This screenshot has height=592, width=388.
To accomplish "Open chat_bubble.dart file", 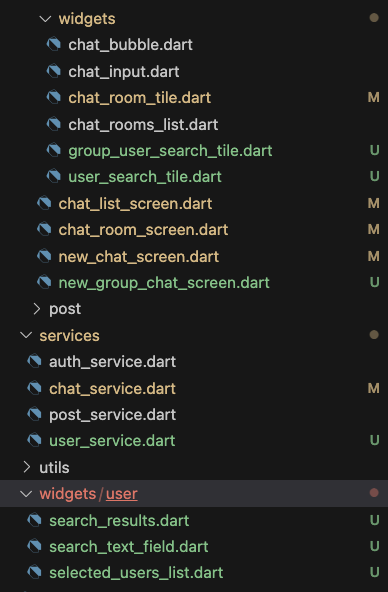I will [130, 45].
